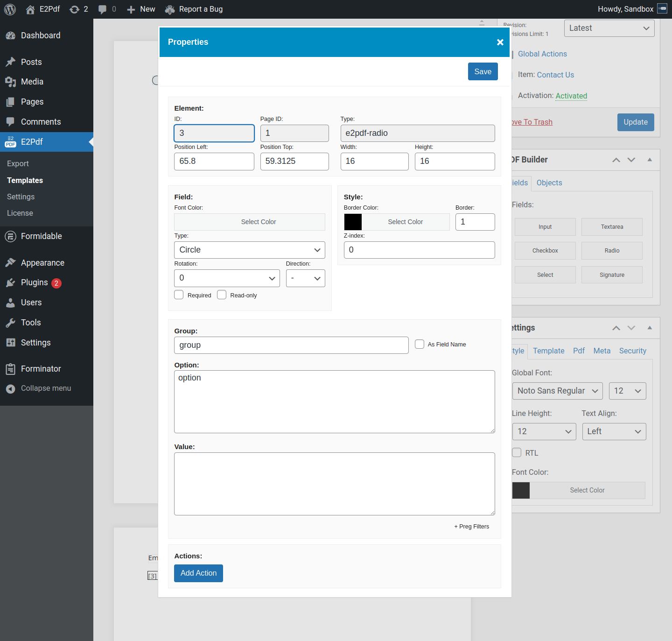
Task: Click the Save button in Properties
Action: pos(483,71)
